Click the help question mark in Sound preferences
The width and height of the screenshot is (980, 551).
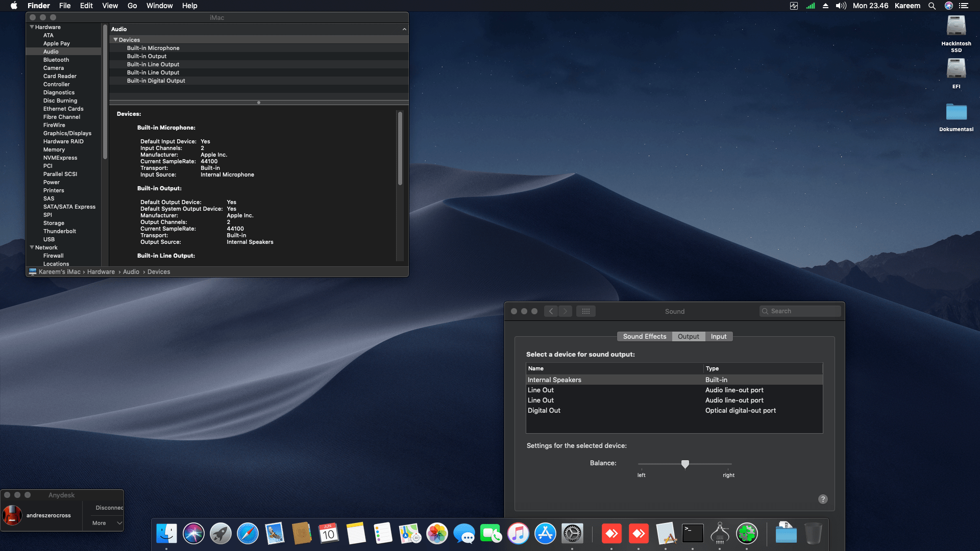tap(822, 499)
